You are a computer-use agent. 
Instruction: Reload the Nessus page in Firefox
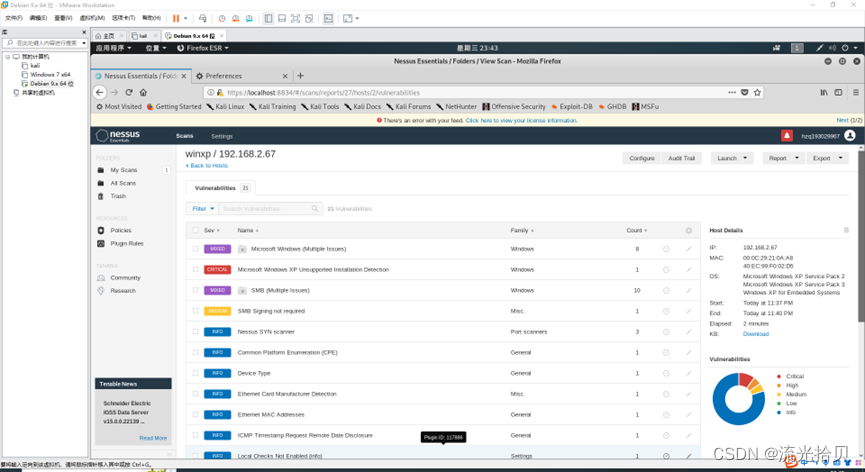pyautogui.click(x=129, y=93)
